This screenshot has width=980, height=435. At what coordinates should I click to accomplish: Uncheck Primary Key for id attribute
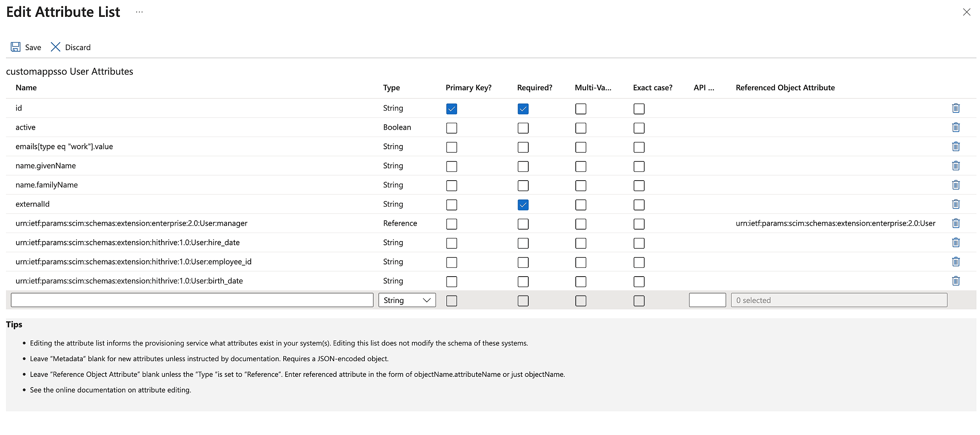pos(451,109)
